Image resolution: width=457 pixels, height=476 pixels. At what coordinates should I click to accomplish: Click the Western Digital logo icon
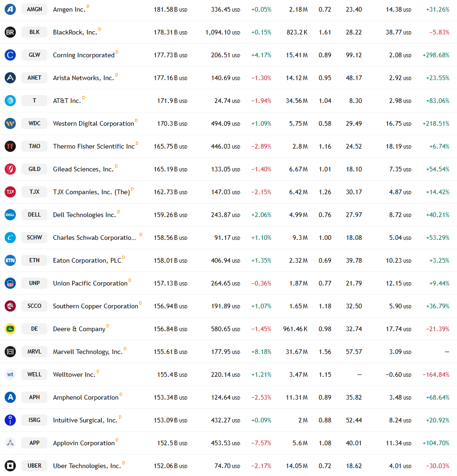point(10,123)
